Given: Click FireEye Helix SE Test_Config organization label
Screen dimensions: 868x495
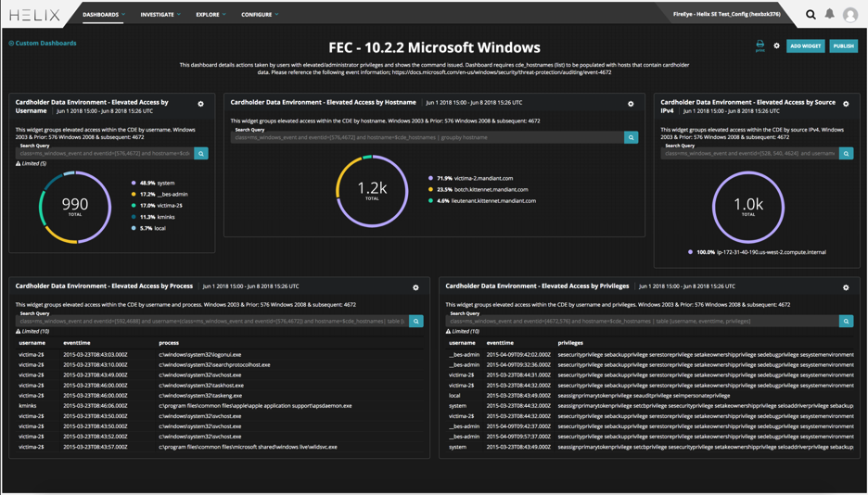Looking at the screenshot, I should (x=726, y=15).
